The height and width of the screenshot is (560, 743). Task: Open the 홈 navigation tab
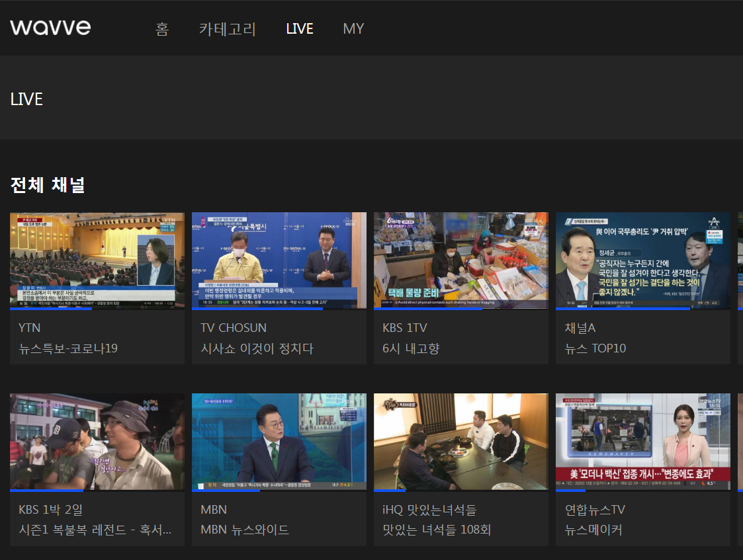pos(162,29)
